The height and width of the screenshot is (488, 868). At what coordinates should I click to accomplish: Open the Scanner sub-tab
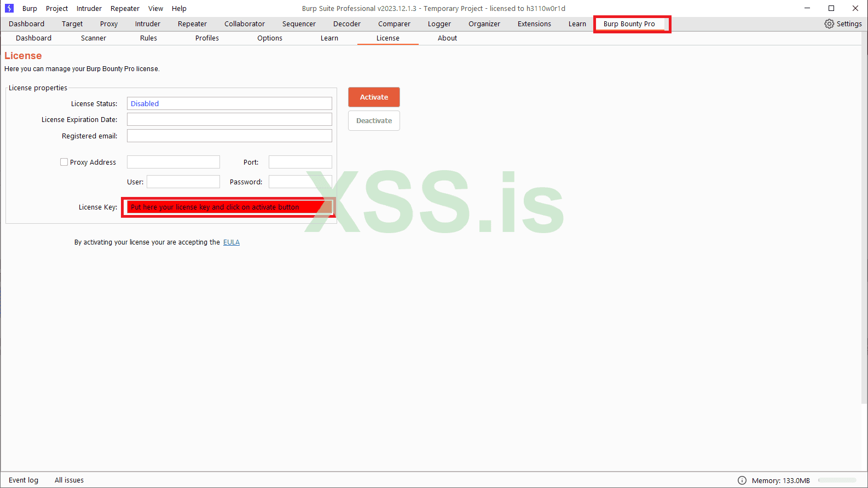pos(94,38)
